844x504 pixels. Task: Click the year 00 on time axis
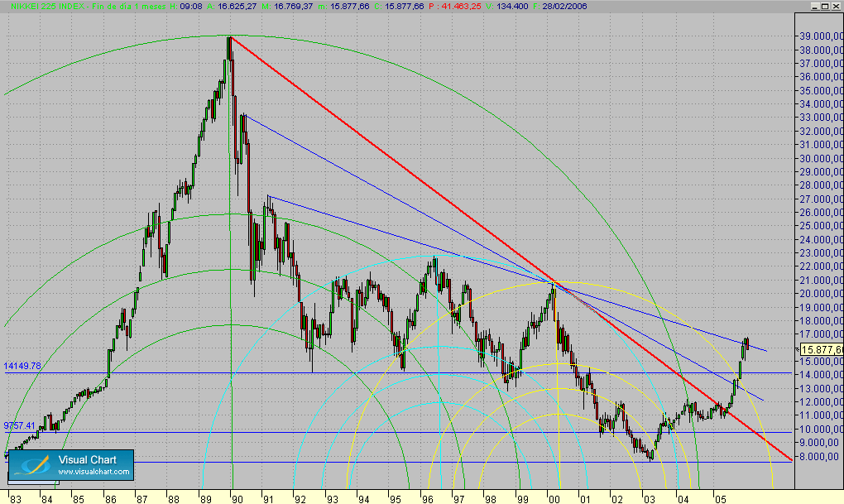pos(554,499)
